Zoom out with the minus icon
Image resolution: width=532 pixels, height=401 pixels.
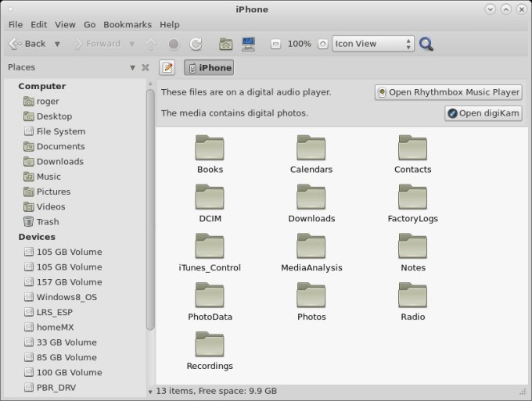point(275,45)
